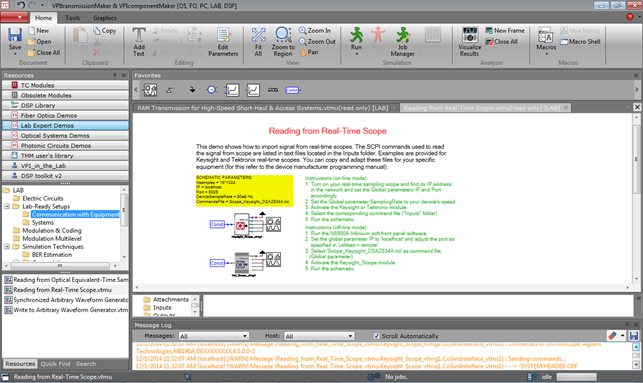Zoom In on schematic
This screenshot has width=643, height=383.
[x=315, y=31]
